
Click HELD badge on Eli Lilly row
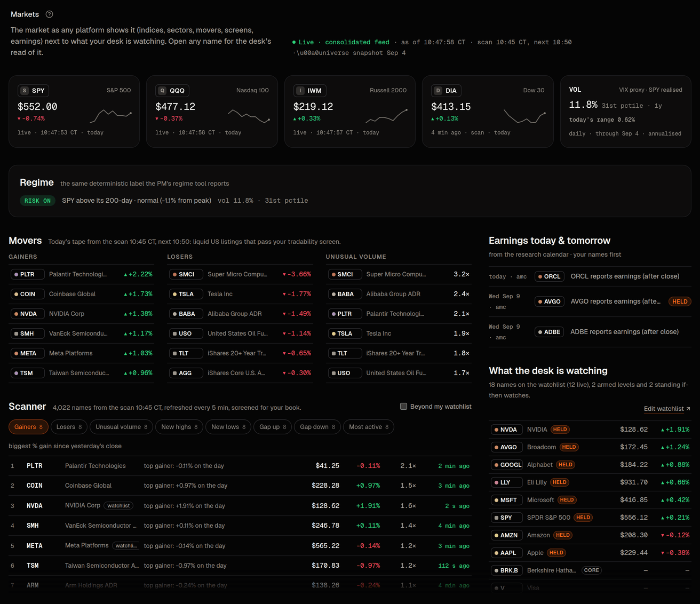(x=560, y=482)
